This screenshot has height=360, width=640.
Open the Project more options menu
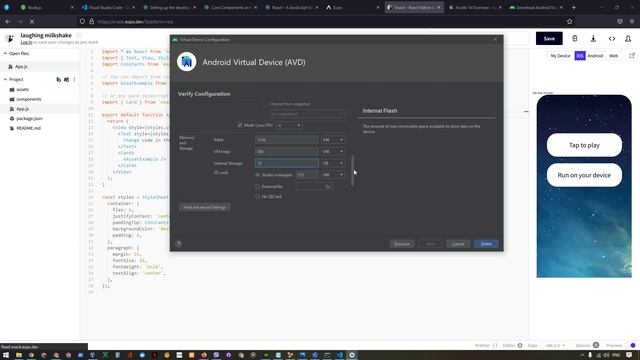[74, 80]
